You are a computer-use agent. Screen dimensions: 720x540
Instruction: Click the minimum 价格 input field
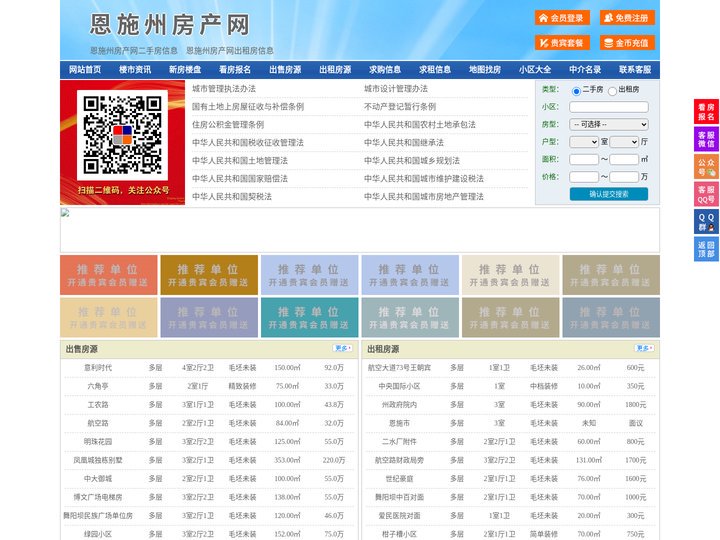click(x=584, y=177)
